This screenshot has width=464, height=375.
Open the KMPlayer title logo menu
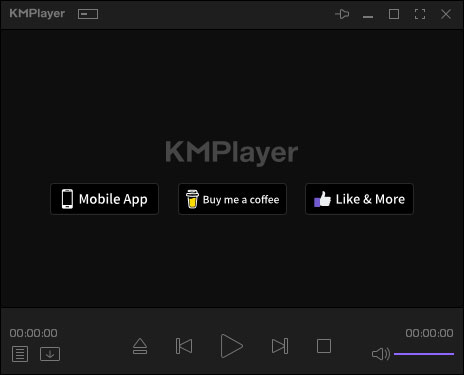37,14
